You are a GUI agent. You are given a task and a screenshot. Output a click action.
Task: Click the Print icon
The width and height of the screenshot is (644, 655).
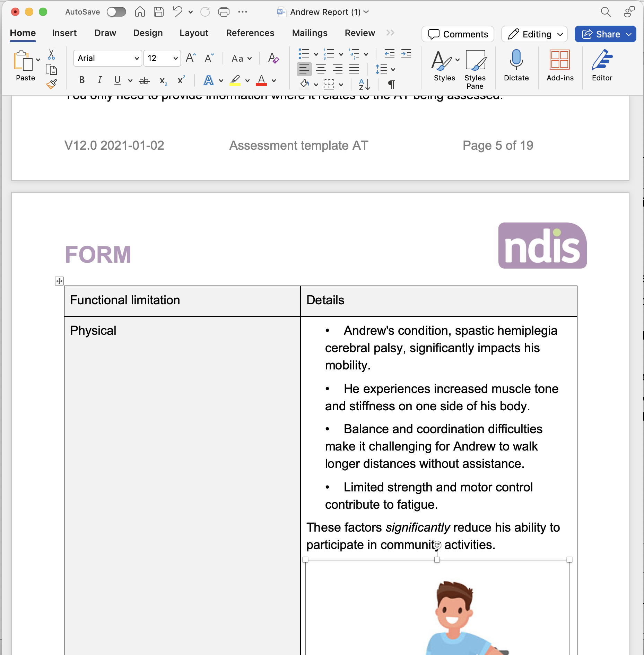coord(224,12)
